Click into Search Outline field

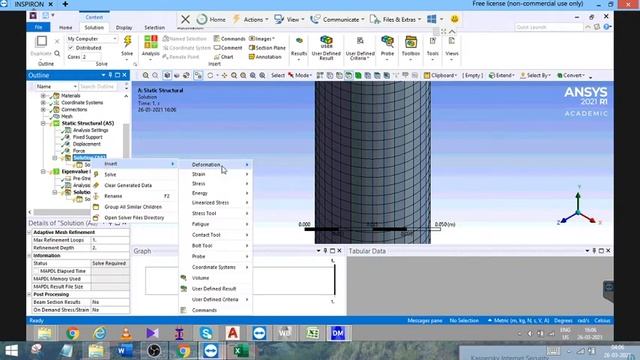98,87
